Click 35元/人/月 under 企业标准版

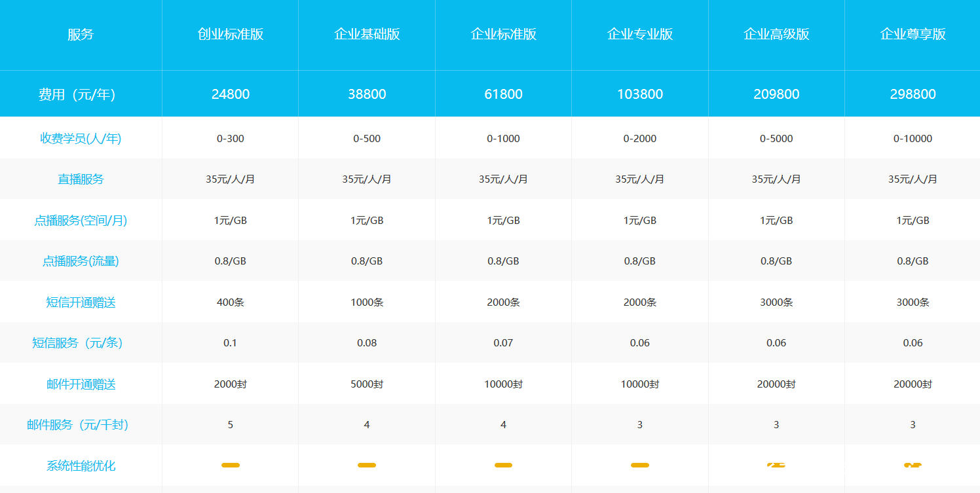tap(503, 179)
